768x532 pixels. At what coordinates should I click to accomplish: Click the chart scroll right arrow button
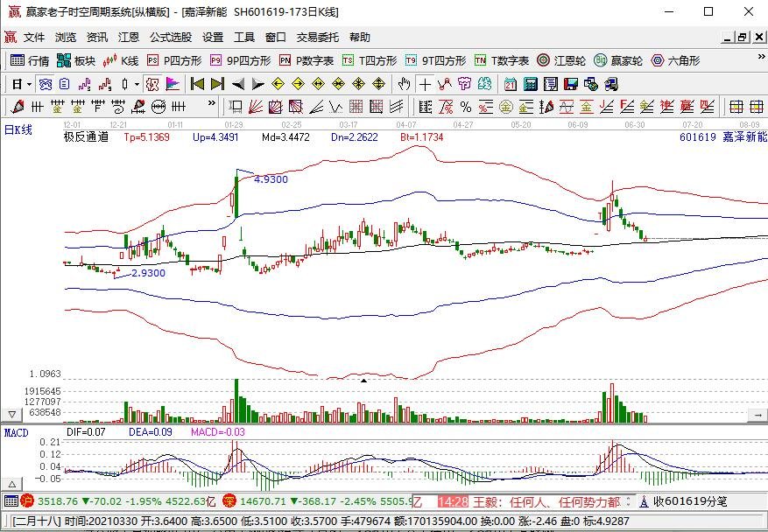[x=757, y=415]
